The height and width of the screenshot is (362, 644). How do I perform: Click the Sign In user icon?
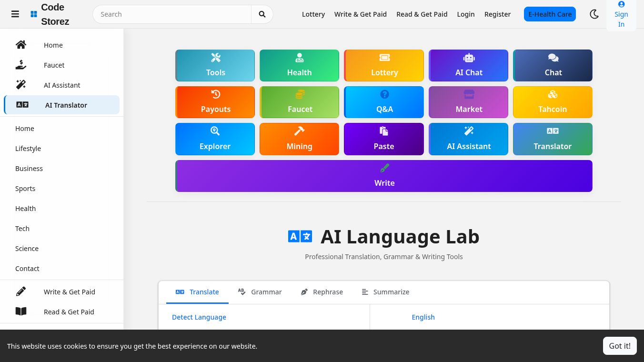(621, 4)
